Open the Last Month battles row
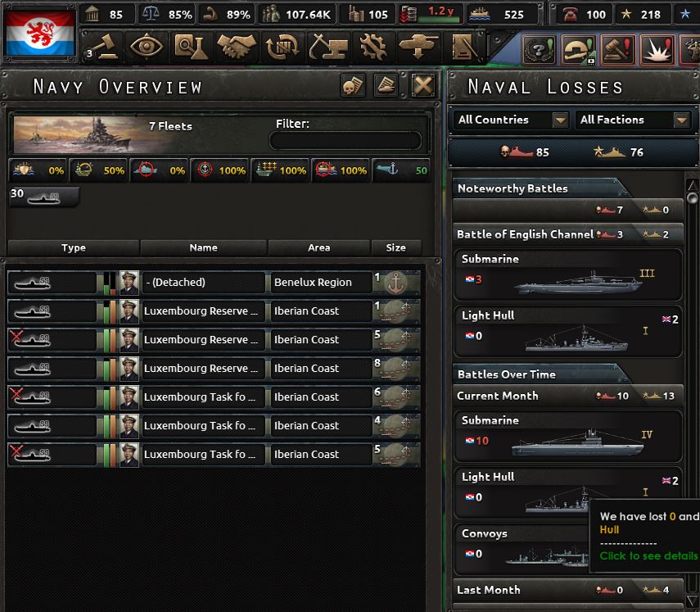 567,590
